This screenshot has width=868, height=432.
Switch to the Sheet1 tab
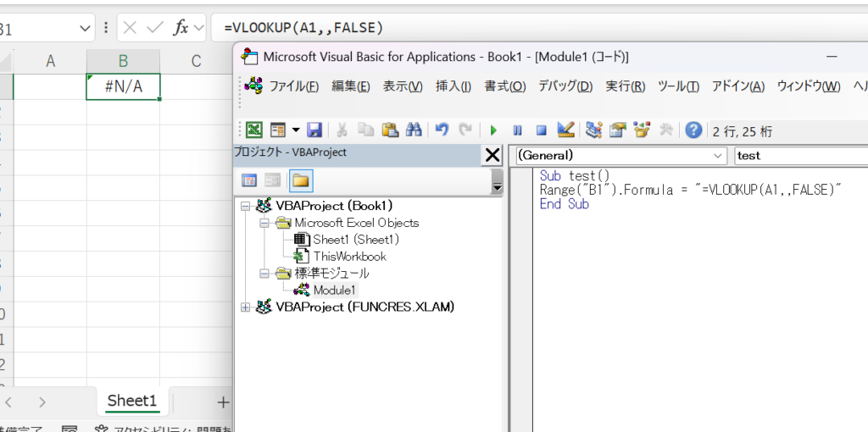click(131, 401)
